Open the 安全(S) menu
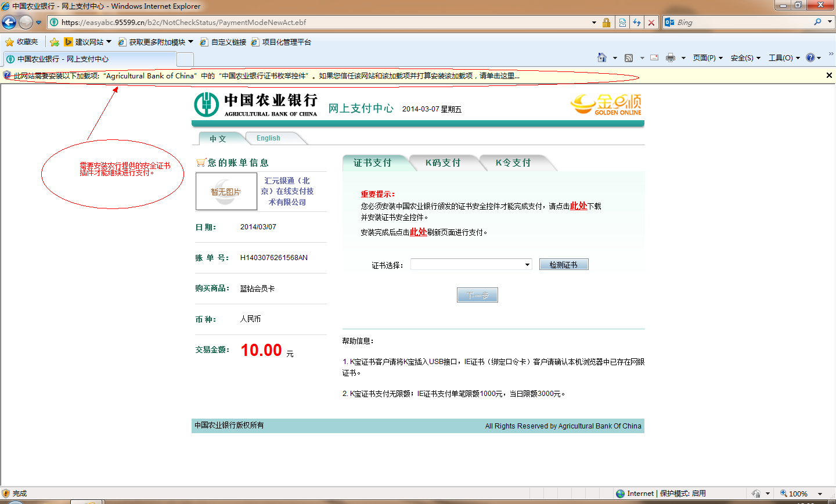 click(745, 57)
